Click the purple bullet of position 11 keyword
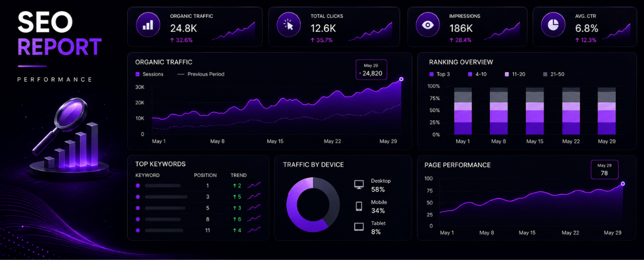Image resolution: width=644 pixels, height=260 pixels. [138, 230]
